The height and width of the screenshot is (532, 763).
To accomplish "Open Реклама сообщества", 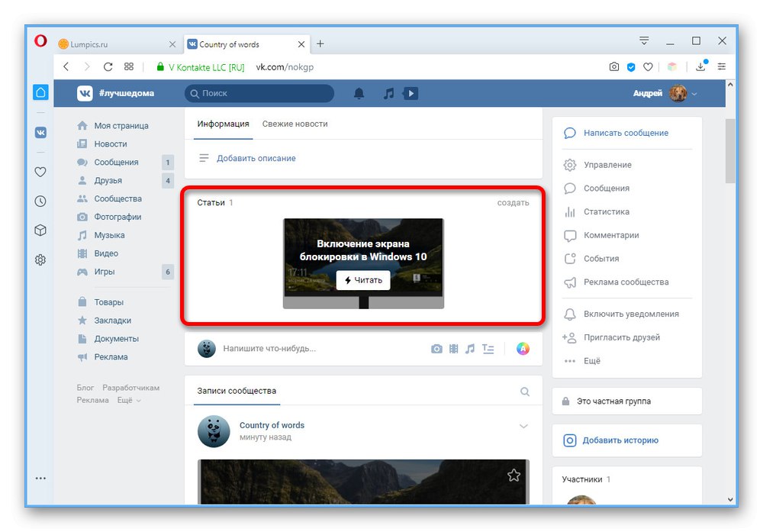I will click(x=626, y=282).
